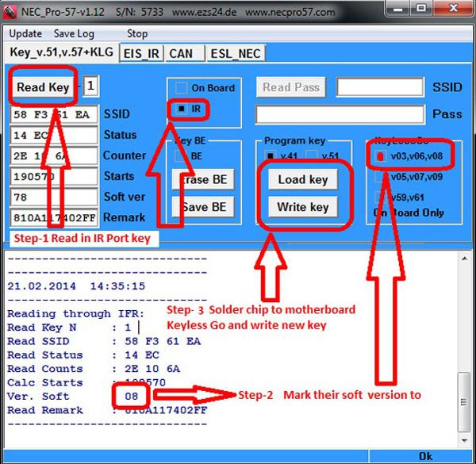Close the NEC_Pro-57 window
Image resolution: width=476 pixels, height=464 pixels.
click(453, 9)
